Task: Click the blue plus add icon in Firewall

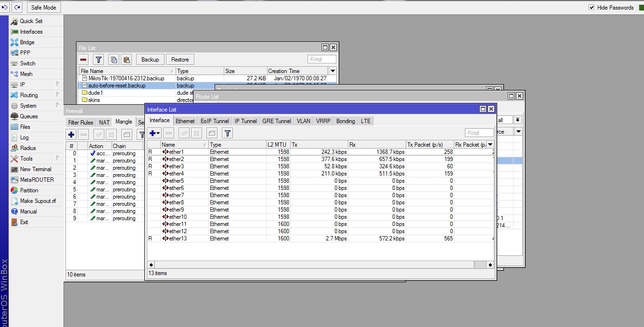Action: click(x=71, y=135)
